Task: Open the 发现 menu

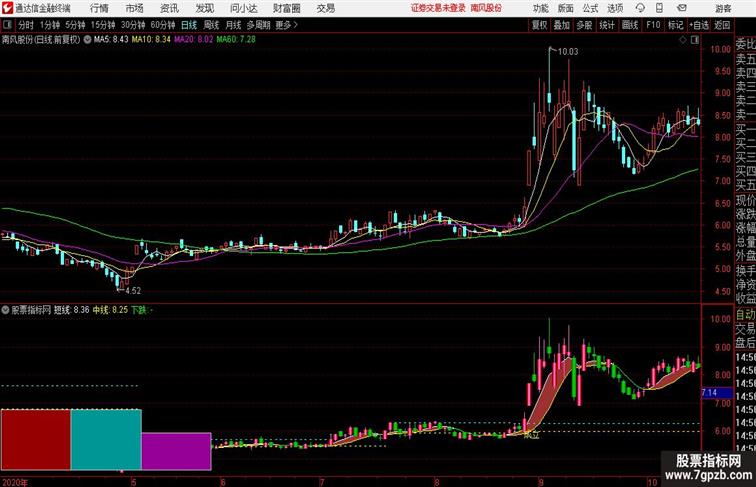Action: (x=204, y=8)
